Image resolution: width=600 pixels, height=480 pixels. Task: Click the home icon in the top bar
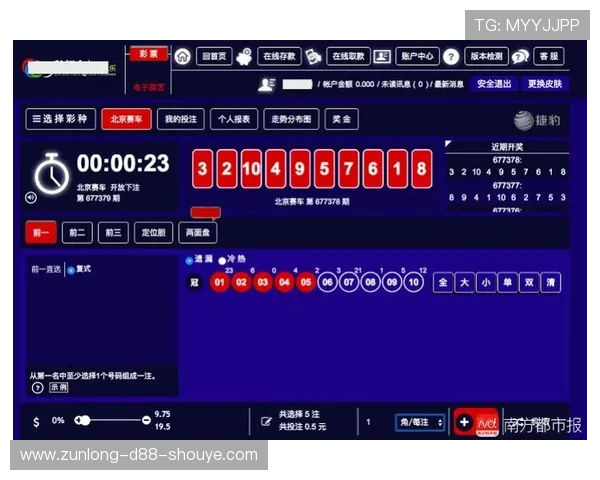[182, 56]
